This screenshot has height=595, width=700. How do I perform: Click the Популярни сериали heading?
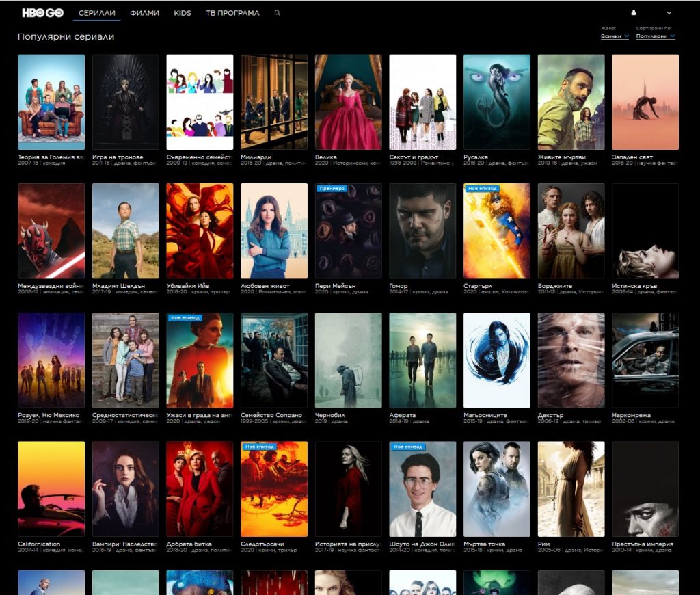coord(66,37)
